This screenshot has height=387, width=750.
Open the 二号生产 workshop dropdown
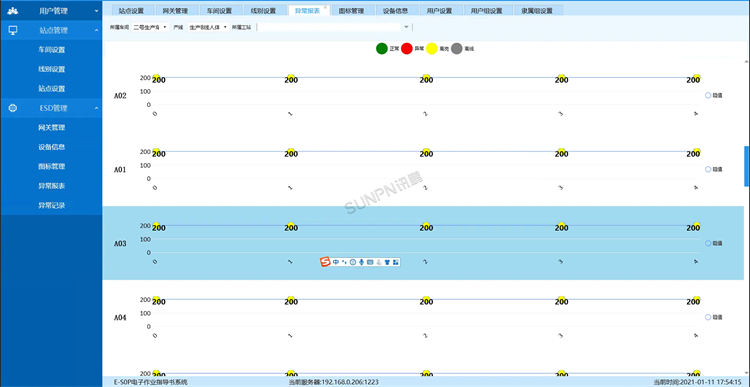150,27
